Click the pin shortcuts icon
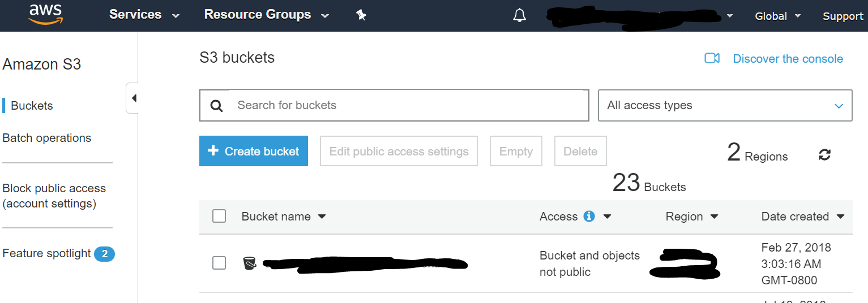 point(361,15)
